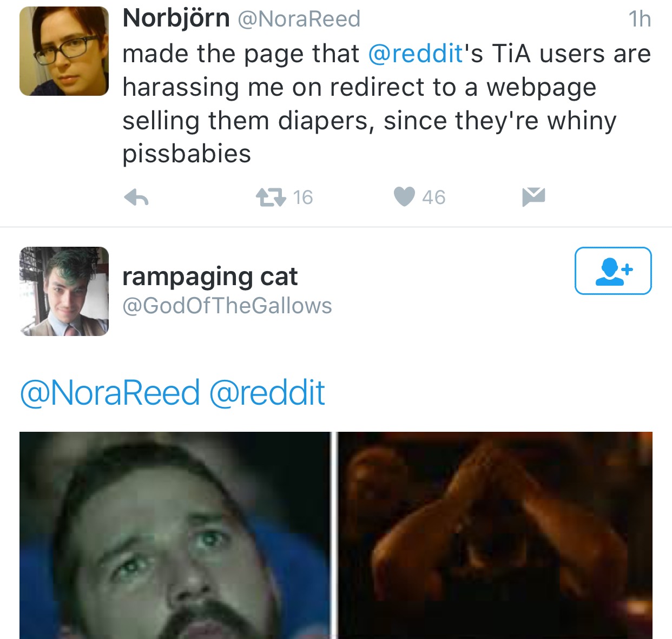Open the @NoraReed handle beside Norbjörn
The image size is (672, 639).
(x=299, y=19)
